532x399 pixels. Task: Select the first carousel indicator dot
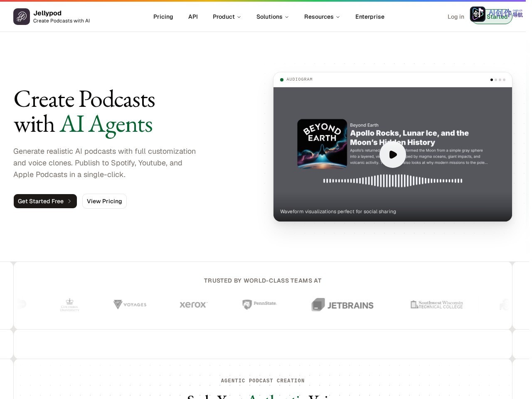[x=492, y=80]
